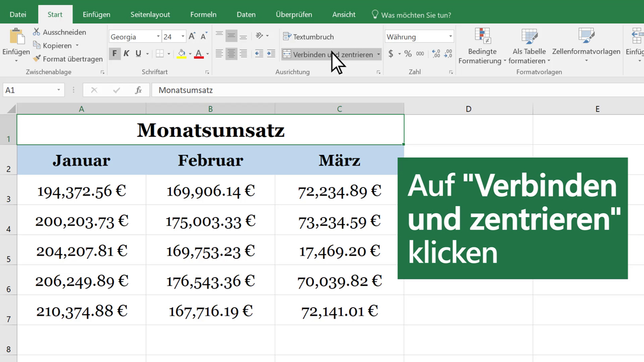Expand the Kopieren dropdown arrow
Viewport: 644px width, 362px height.
click(77, 45)
